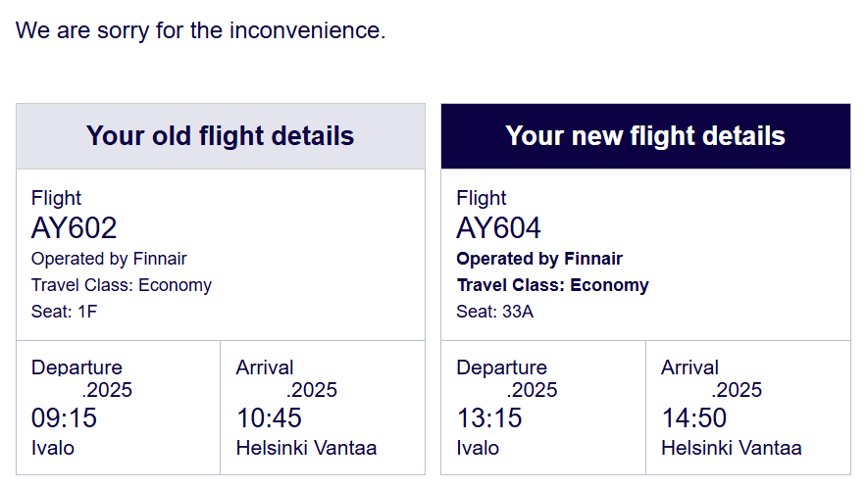Click the old seat 1F text
The width and height of the screenshot is (868, 489).
click(65, 313)
